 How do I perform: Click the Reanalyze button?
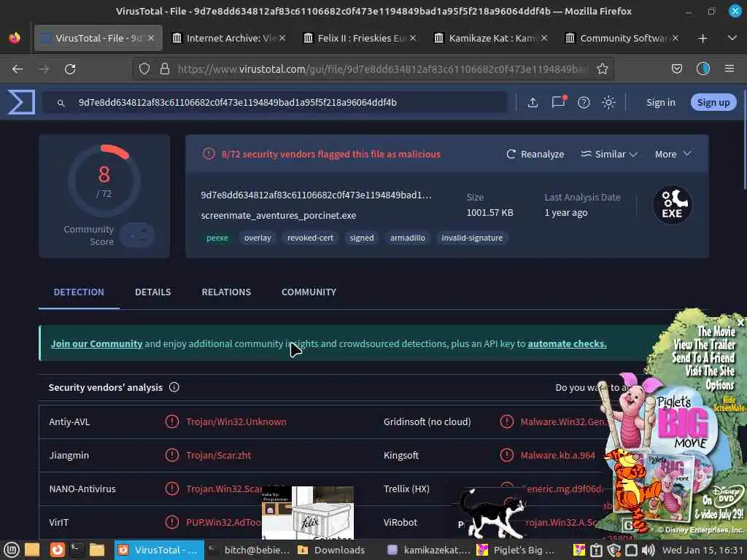[x=535, y=154]
